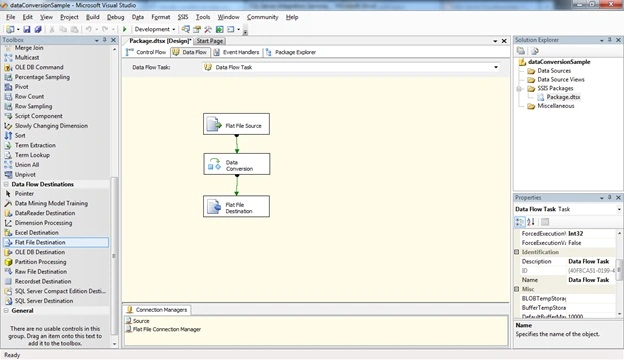Image resolution: width=624 pixels, height=360 pixels.
Task: Choose Excel Destination in toolbox
Action: [x=37, y=232]
